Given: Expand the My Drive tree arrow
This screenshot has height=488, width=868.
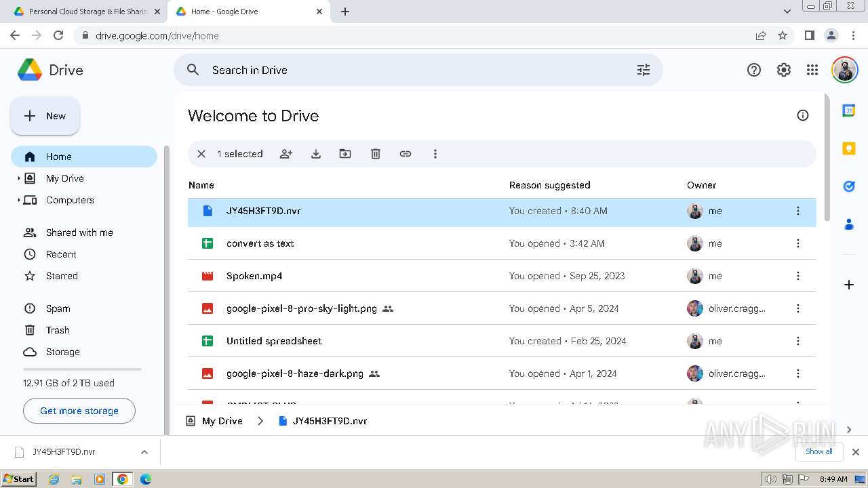Looking at the screenshot, I should pyautogui.click(x=19, y=178).
